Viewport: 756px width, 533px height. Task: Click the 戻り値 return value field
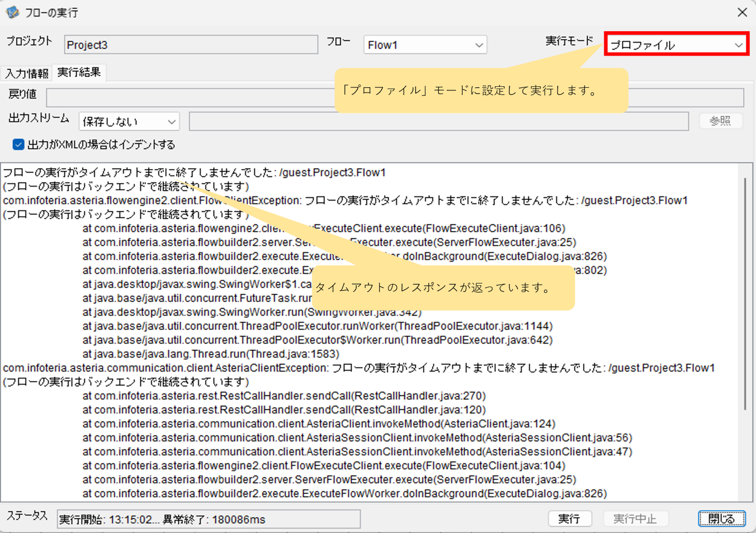[191, 97]
